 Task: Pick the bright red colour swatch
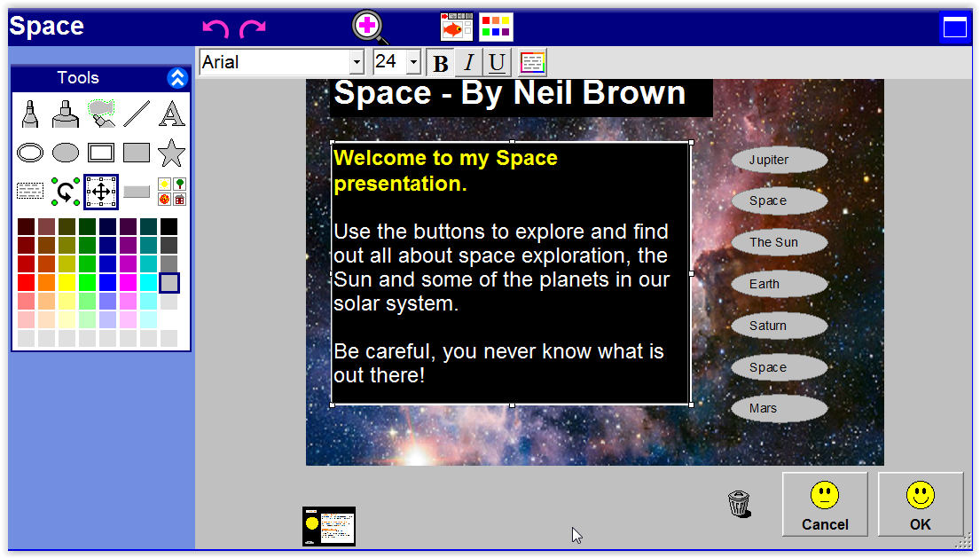(x=27, y=283)
